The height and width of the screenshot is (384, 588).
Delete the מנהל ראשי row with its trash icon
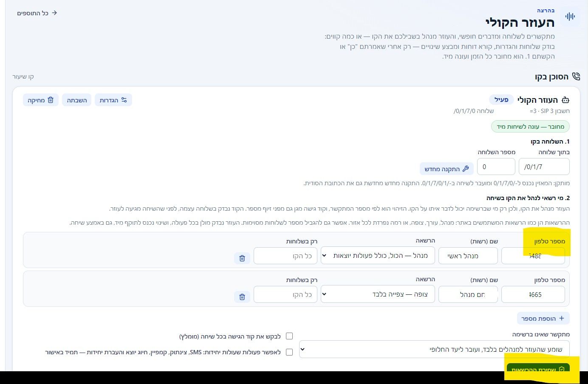242,258
